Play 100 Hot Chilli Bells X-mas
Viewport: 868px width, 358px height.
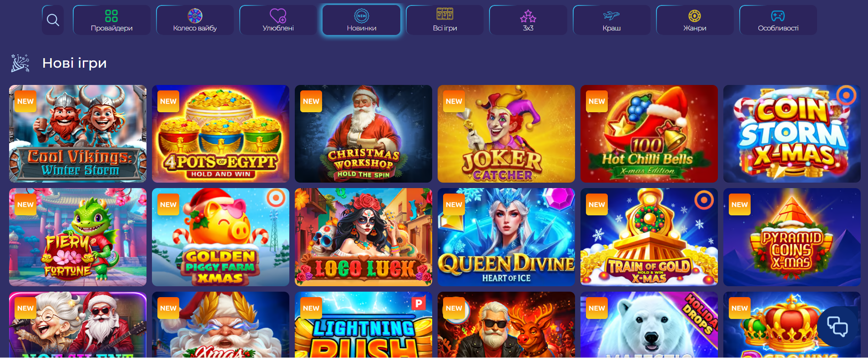point(649,134)
